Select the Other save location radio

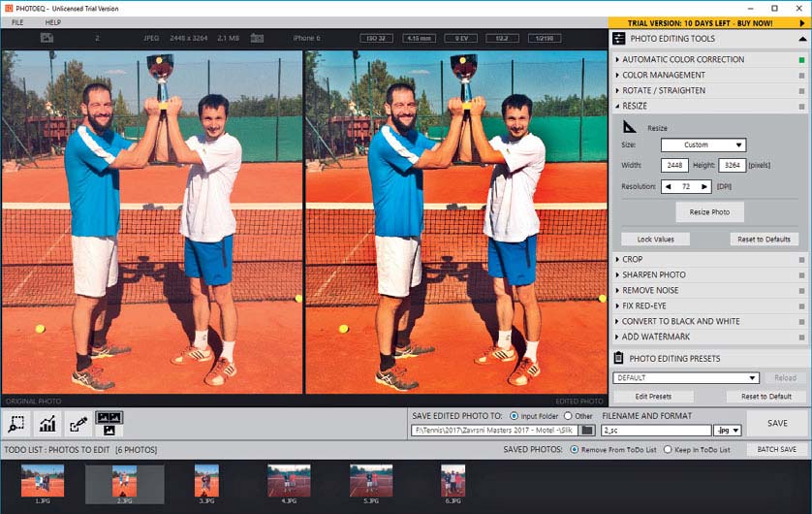tap(568, 415)
